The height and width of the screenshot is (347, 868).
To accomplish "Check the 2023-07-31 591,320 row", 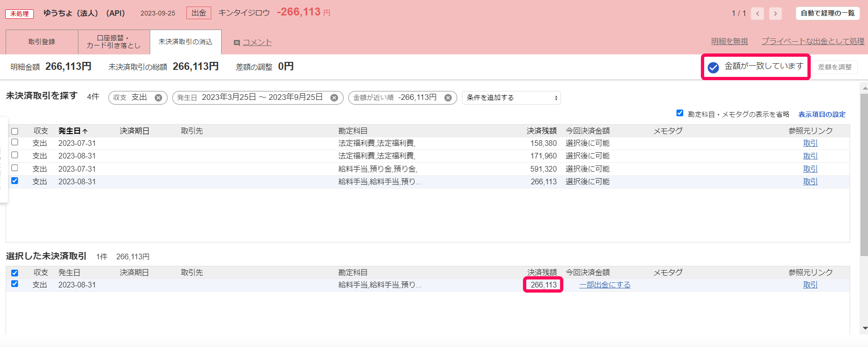I will [x=15, y=168].
